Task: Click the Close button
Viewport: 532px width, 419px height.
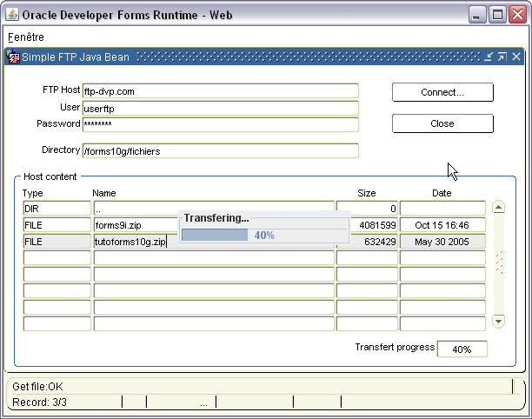Action: pos(442,123)
